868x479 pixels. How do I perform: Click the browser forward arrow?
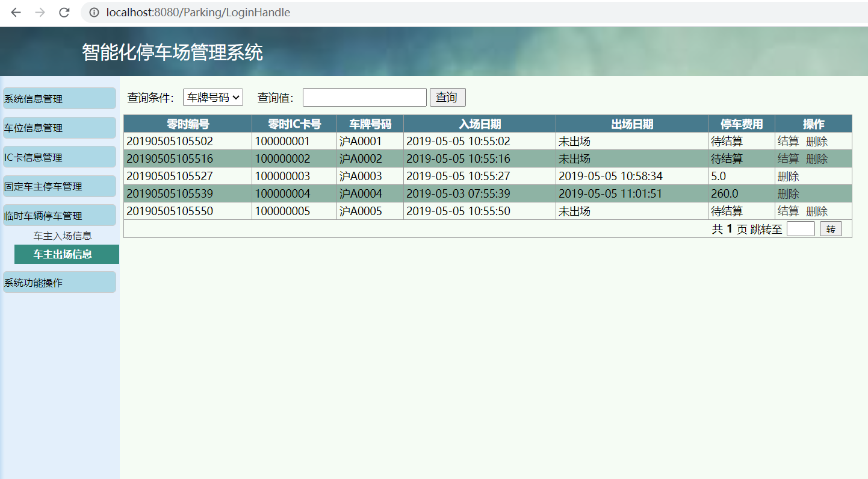[x=40, y=12]
